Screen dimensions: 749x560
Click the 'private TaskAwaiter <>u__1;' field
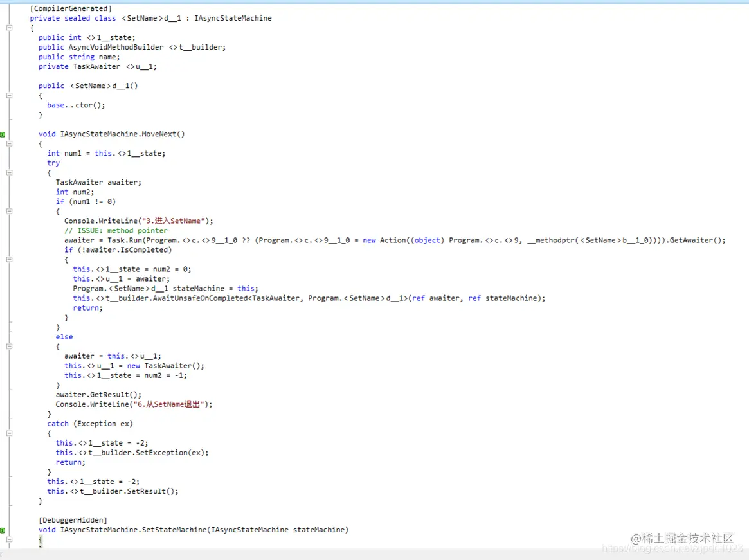(x=98, y=66)
